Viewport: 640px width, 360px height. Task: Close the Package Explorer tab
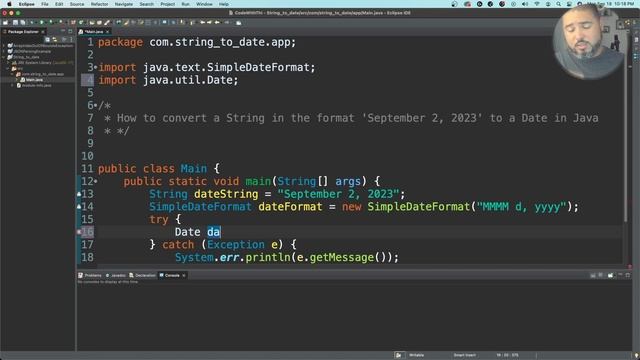pyautogui.click(x=43, y=32)
